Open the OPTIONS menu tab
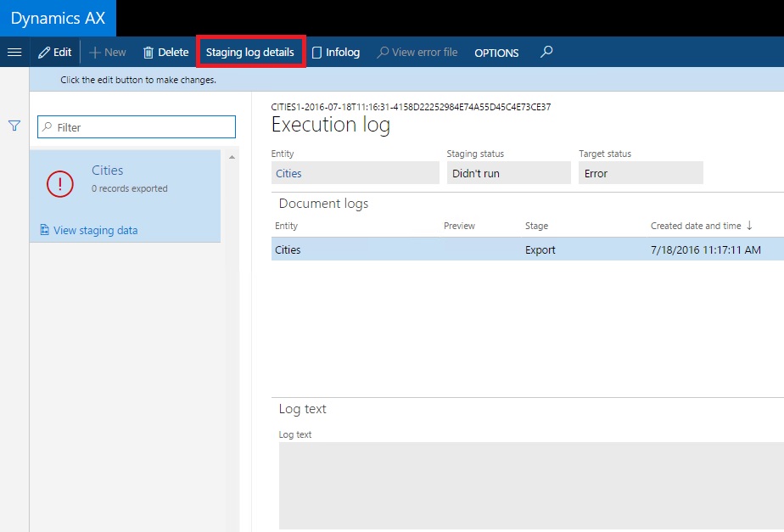Image resolution: width=784 pixels, height=532 pixels. click(x=496, y=53)
